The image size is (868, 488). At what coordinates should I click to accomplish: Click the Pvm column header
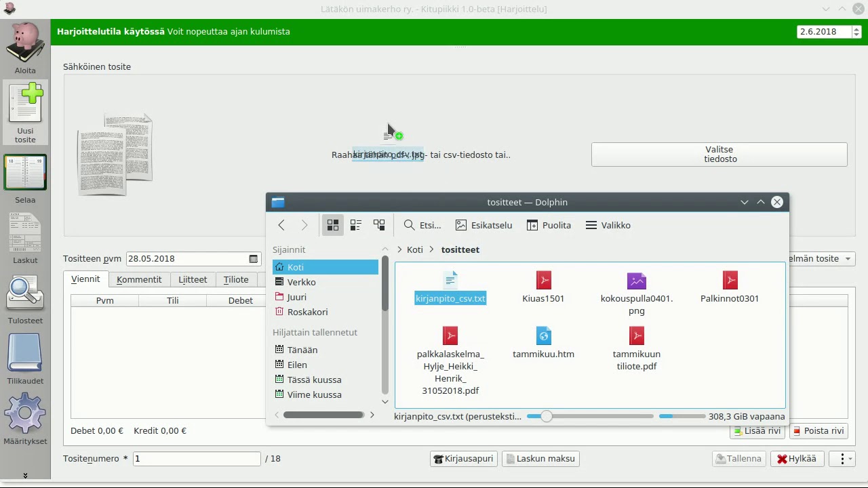tap(104, 300)
